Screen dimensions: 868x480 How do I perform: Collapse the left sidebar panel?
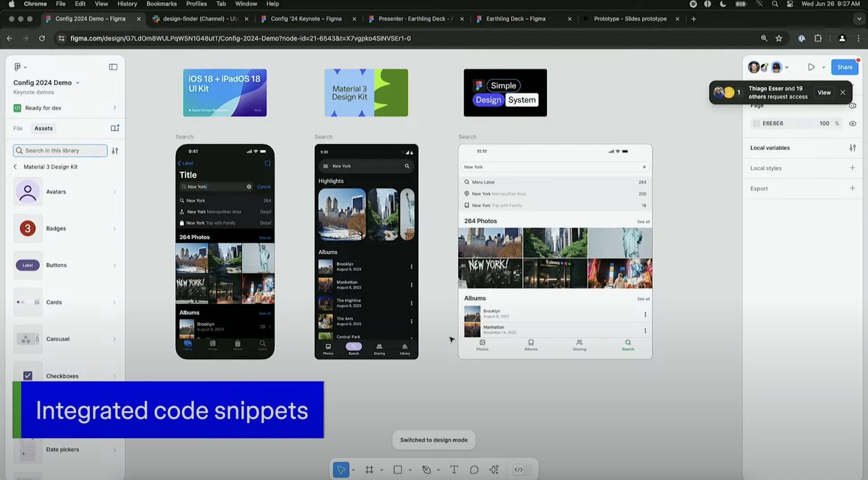coord(113,67)
